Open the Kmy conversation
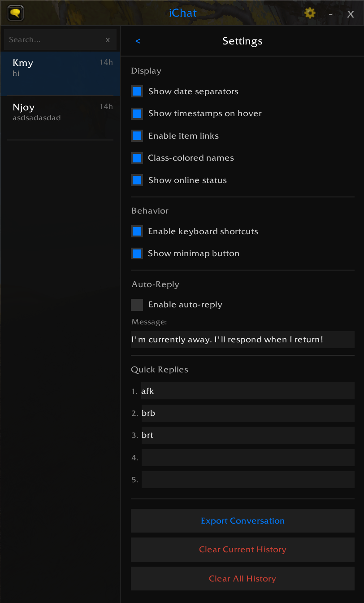This screenshot has width=364, height=603. coord(61,74)
